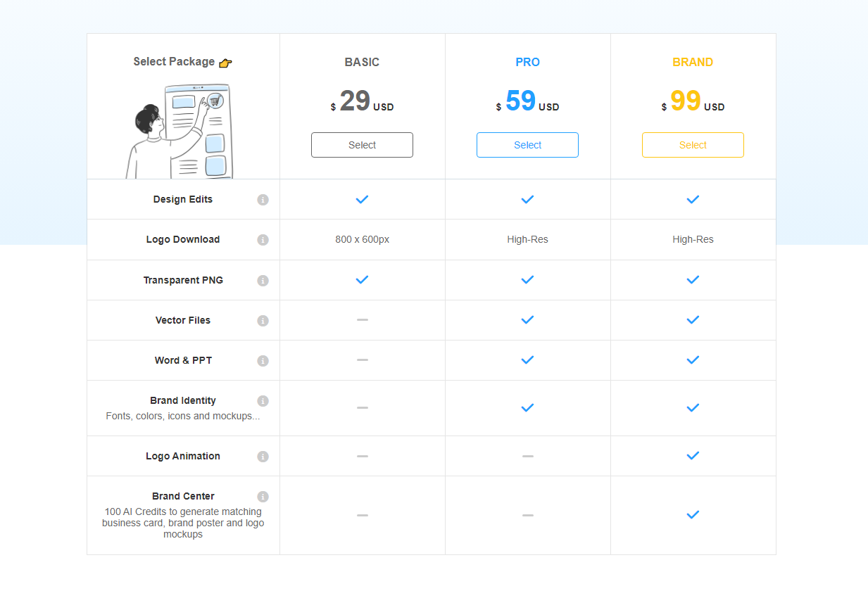Click the info icon next to Transparent PNG
868x591 pixels.
pos(263,281)
